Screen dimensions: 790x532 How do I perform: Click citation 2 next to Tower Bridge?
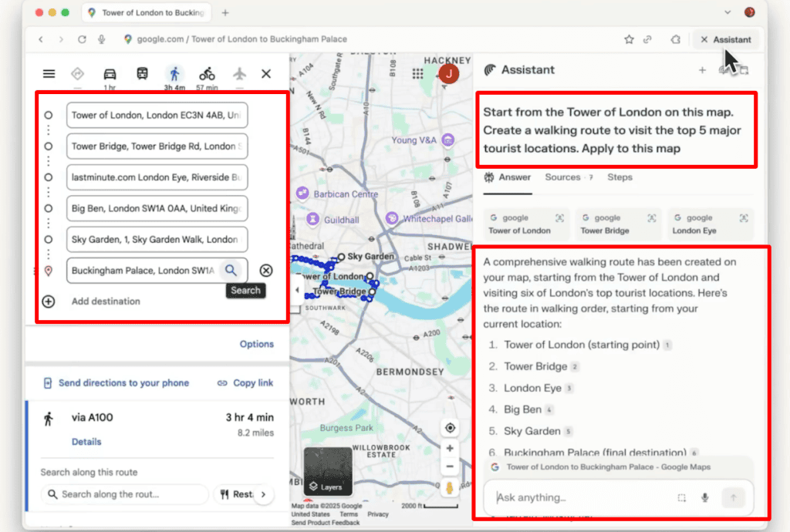tap(574, 367)
